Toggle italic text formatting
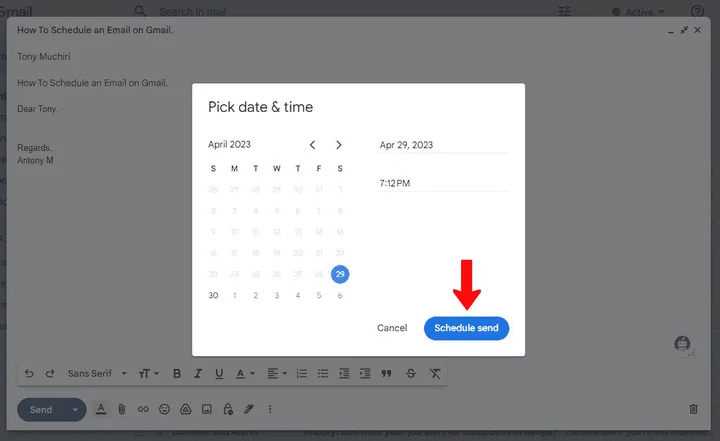Screen dimensions: 720x441 coord(198,374)
